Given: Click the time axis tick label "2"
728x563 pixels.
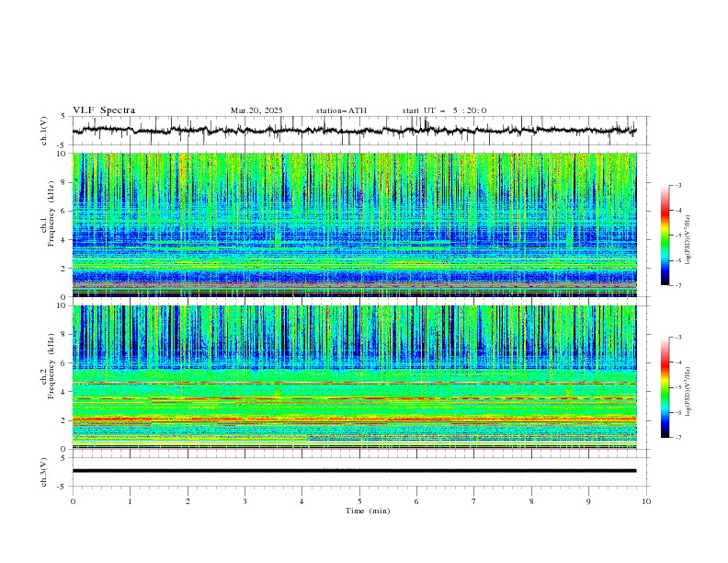Looking at the screenshot, I should [x=188, y=501].
